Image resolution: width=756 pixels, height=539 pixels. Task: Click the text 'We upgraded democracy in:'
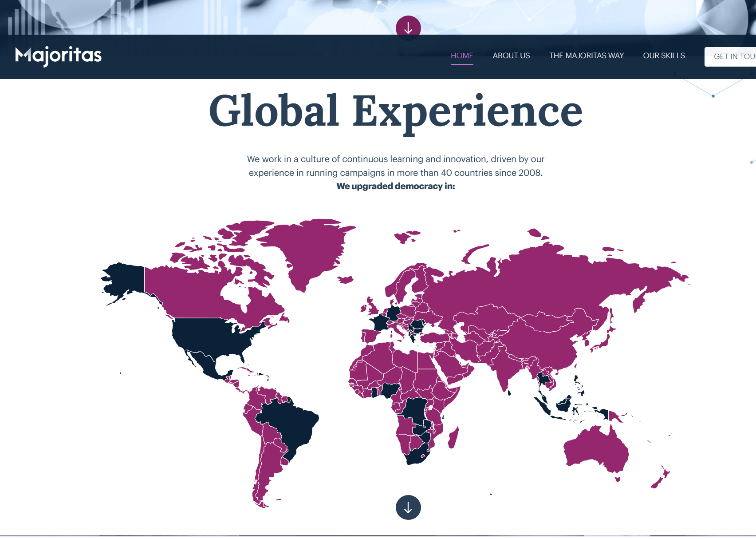396,186
